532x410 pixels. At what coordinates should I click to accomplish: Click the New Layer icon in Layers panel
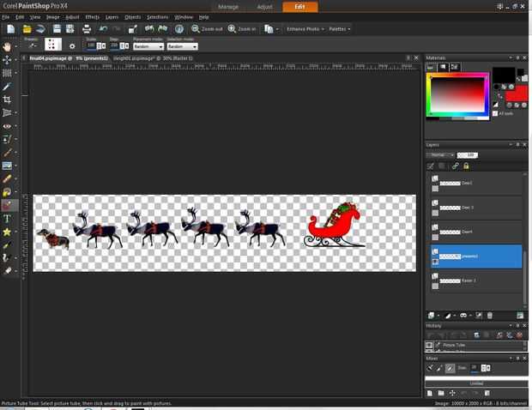coord(431,316)
